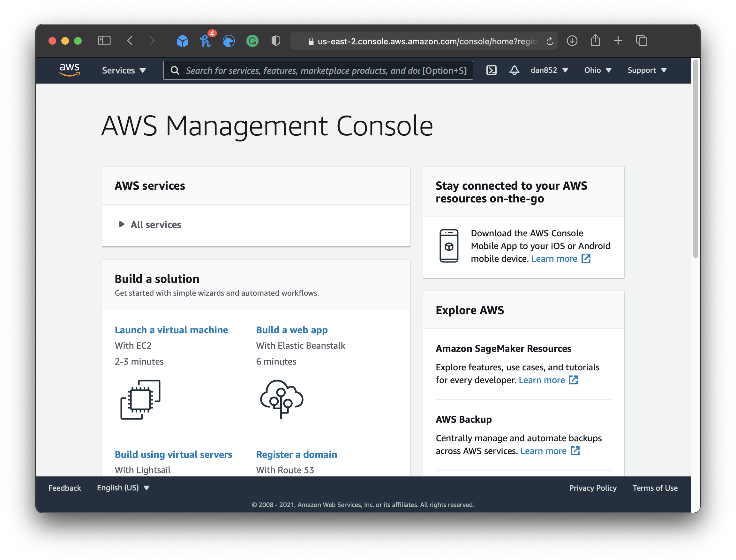Click Learn more under AWS Backup

click(x=543, y=451)
